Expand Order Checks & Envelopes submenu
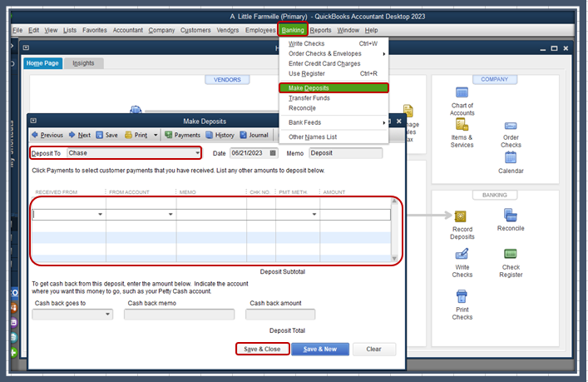 click(384, 54)
